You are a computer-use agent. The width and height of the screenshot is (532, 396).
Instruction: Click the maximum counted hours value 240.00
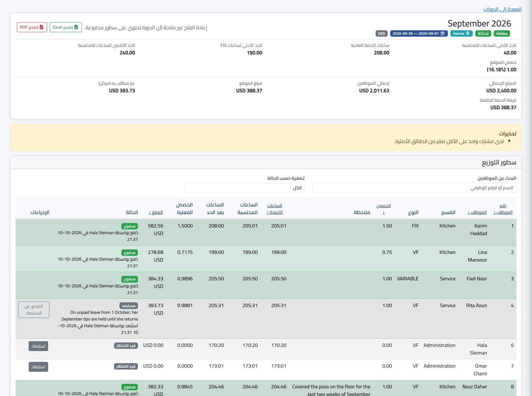point(127,53)
